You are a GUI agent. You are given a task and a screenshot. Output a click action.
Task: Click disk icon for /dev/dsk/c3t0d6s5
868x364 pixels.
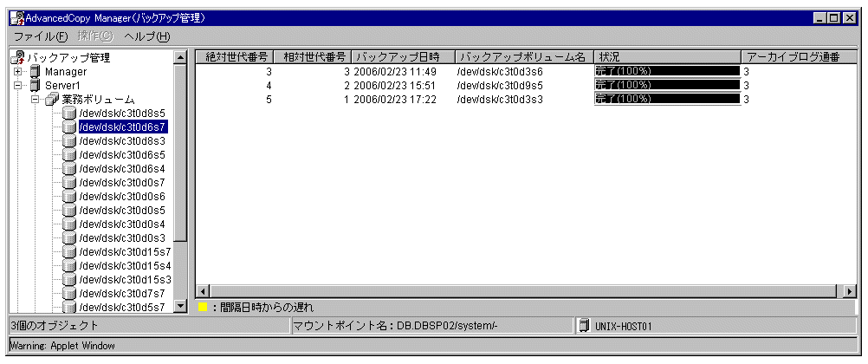coord(69,155)
